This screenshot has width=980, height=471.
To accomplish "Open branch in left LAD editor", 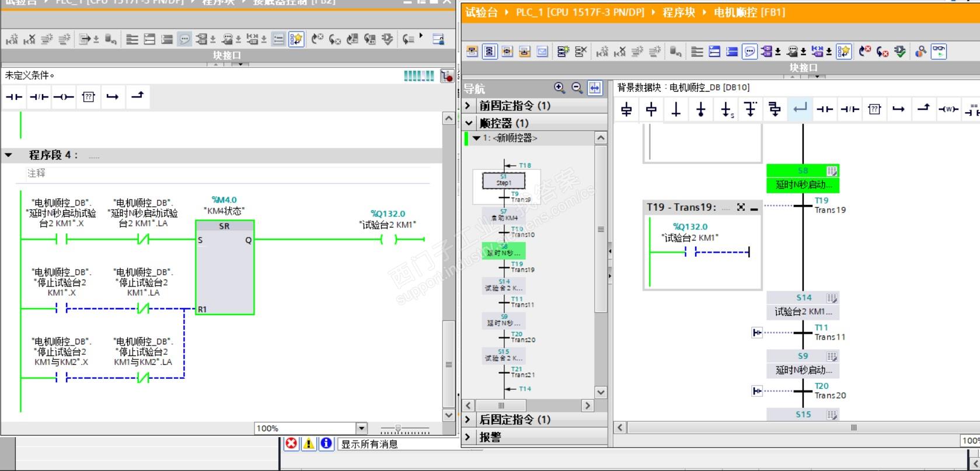I will click(113, 97).
